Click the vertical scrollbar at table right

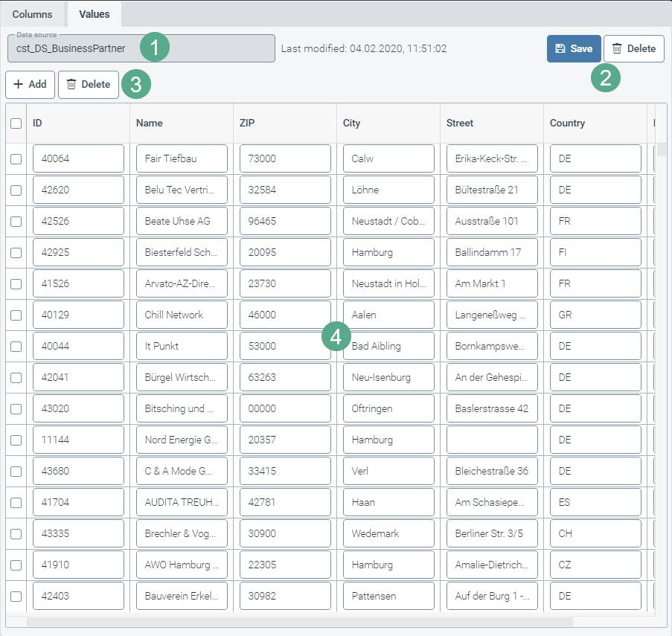tap(662, 151)
